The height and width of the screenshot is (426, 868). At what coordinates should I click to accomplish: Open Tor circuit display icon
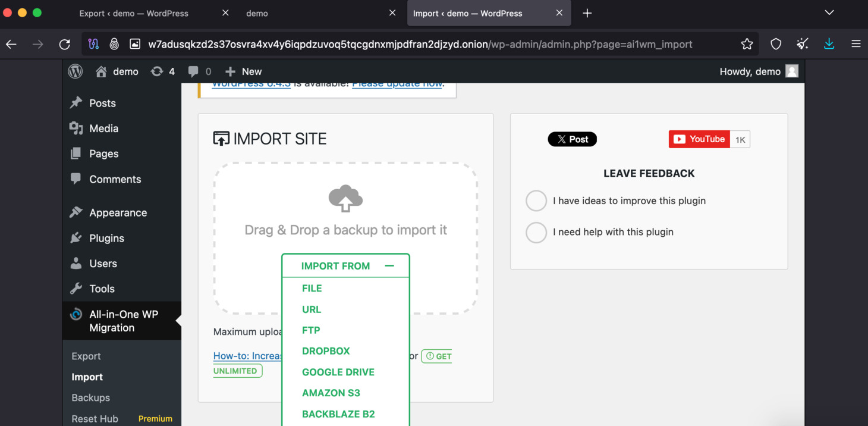pos(93,44)
